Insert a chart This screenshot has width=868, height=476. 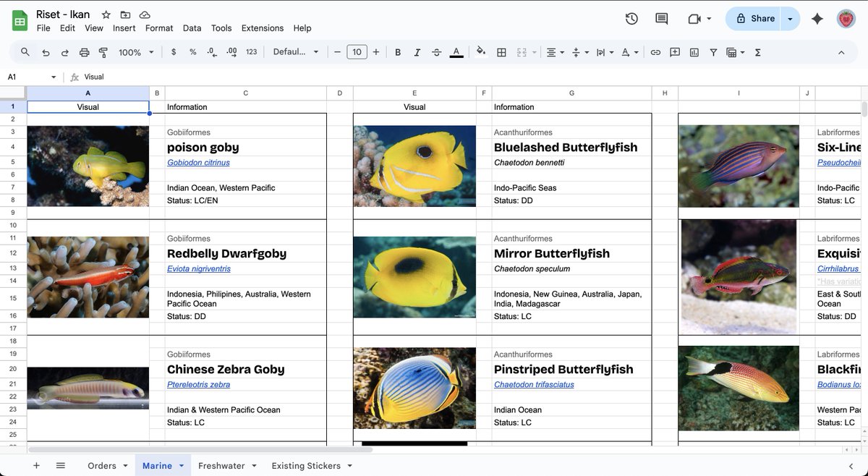tap(694, 52)
